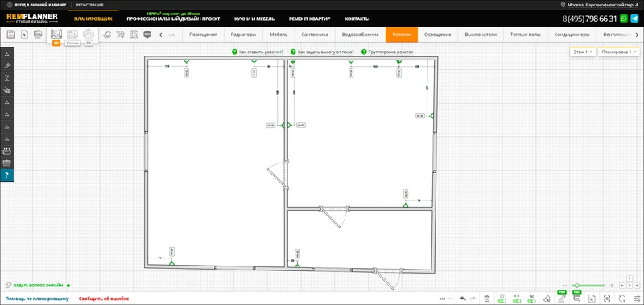Open the Помещения tab
Image resolution: width=644 pixels, height=305 pixels.
[203, 35]
